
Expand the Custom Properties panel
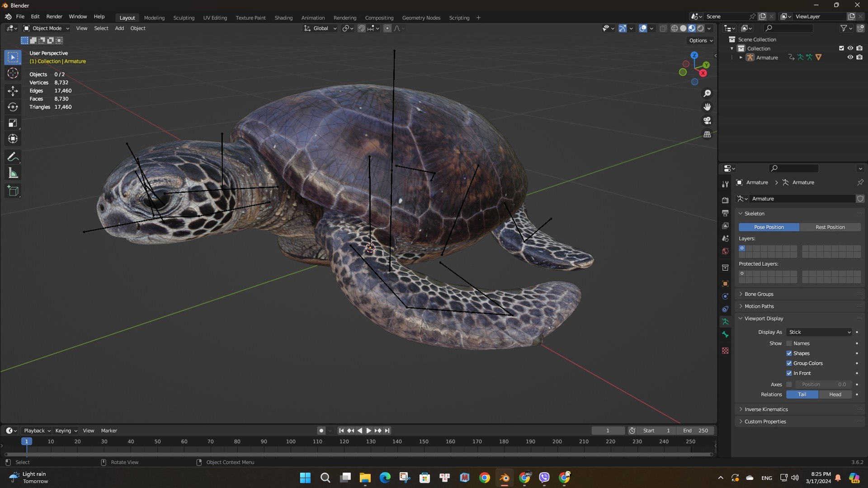765,422
